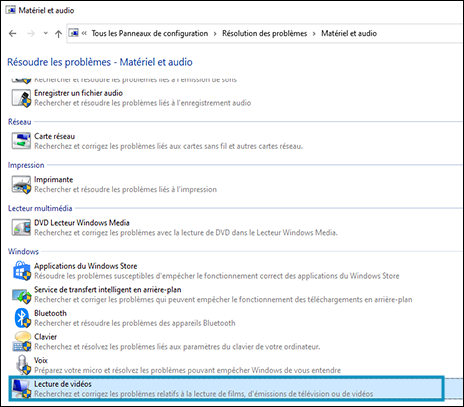Click the 'Réseau' group header
This screenshot has width=464, height=407.
click(x=19, y=122)
